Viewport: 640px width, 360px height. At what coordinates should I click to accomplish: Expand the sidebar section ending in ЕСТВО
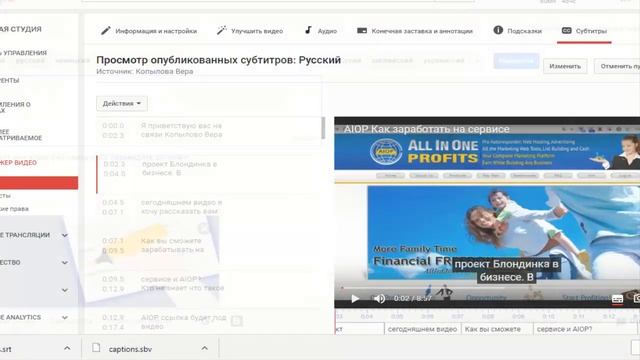64,262
